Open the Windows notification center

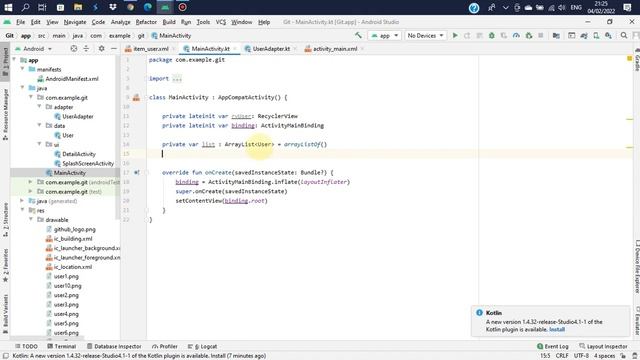tap(627, 7)
